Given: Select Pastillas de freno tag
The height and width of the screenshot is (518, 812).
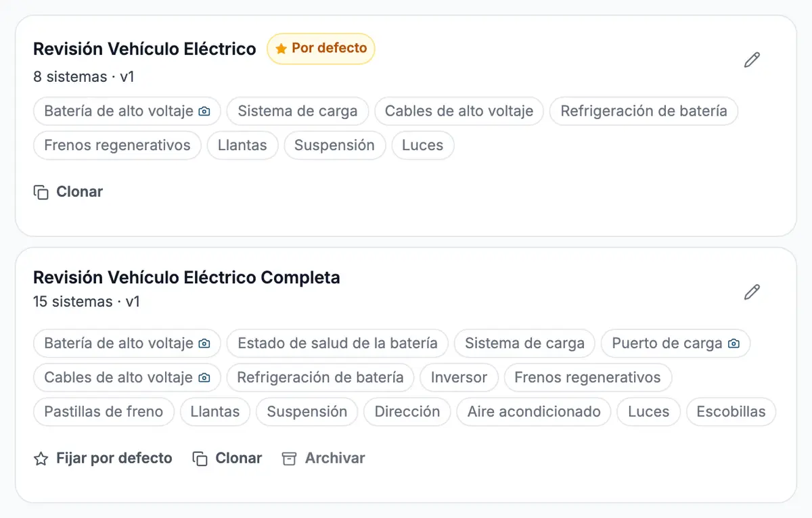Looking at the screenshot, I should click(104, 412).
